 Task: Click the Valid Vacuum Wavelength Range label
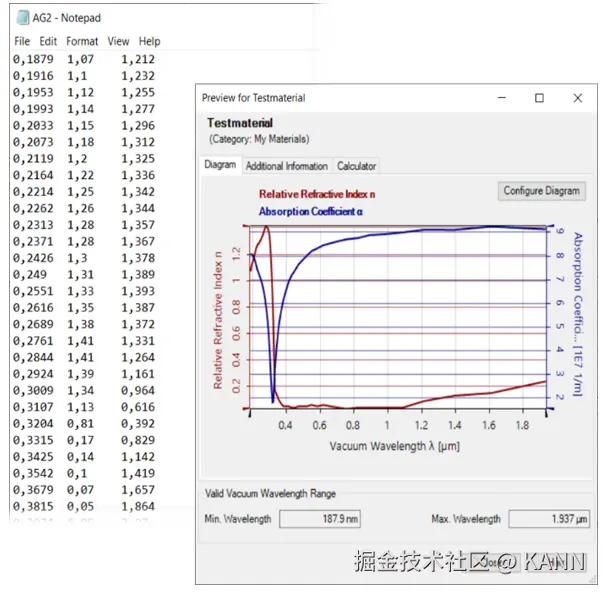270,494
